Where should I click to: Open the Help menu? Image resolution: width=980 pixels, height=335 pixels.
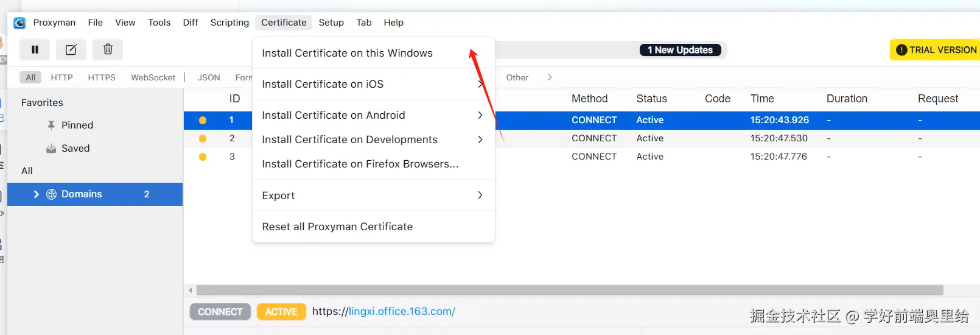(393, 23)
